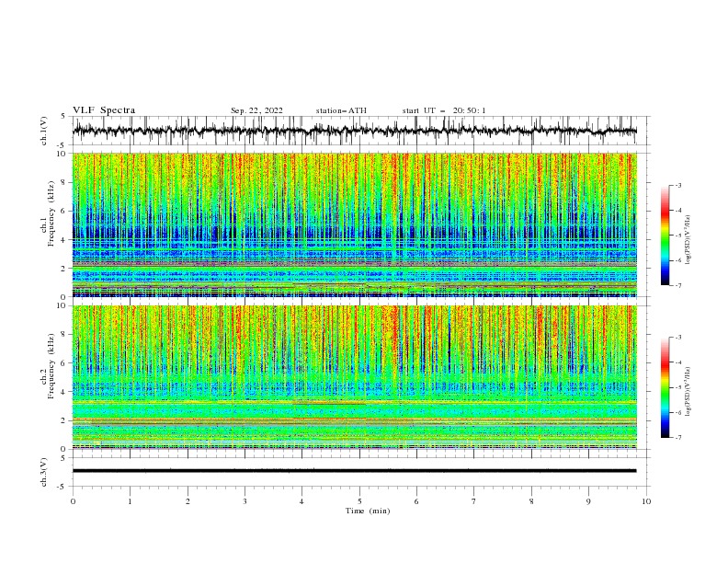This screenshot has width=728, height=563.
Task: Select the date 'Sep. 22, 2022'
Action: pos(256,110)
